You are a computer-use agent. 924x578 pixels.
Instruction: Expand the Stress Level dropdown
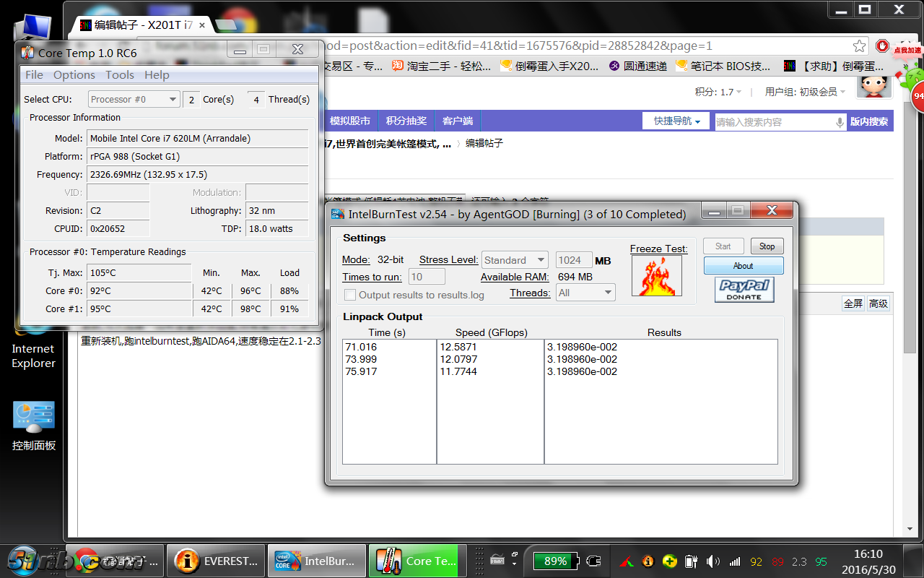point(515,260)
